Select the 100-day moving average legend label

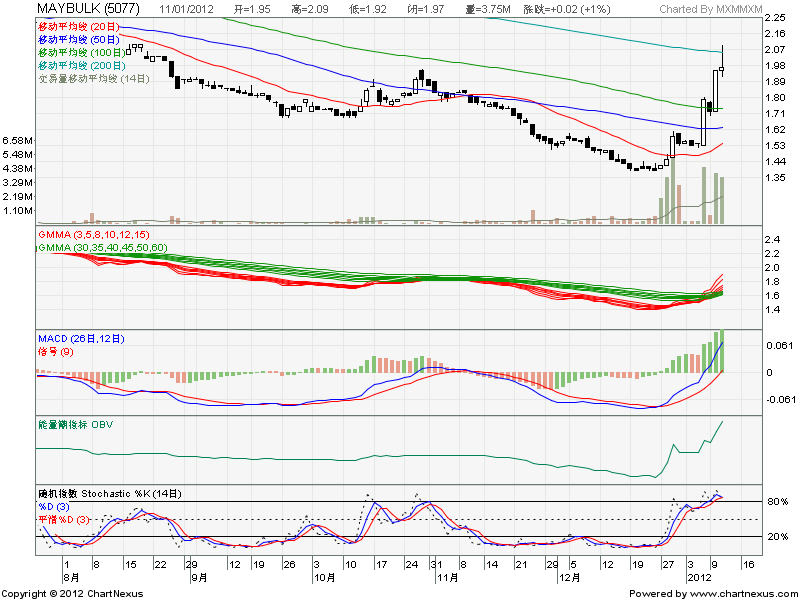[82, 51]
